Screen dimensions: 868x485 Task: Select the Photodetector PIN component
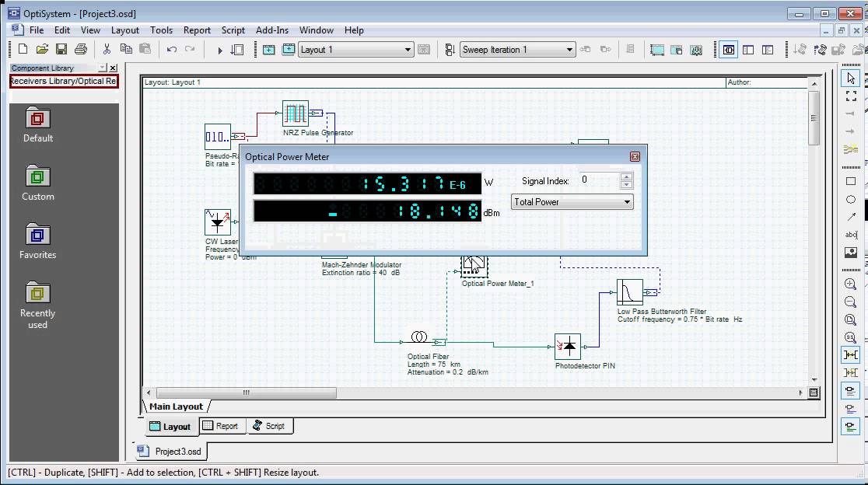(568, 347)
